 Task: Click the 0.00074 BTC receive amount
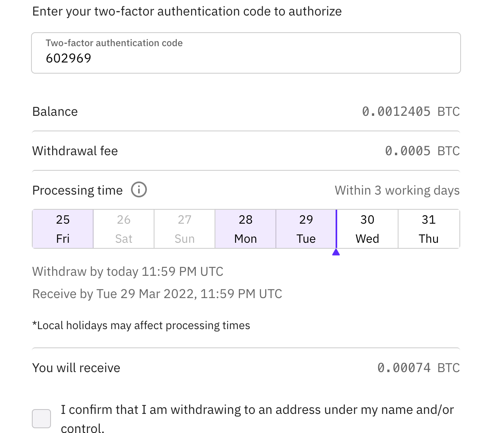(x=418, y=368)
